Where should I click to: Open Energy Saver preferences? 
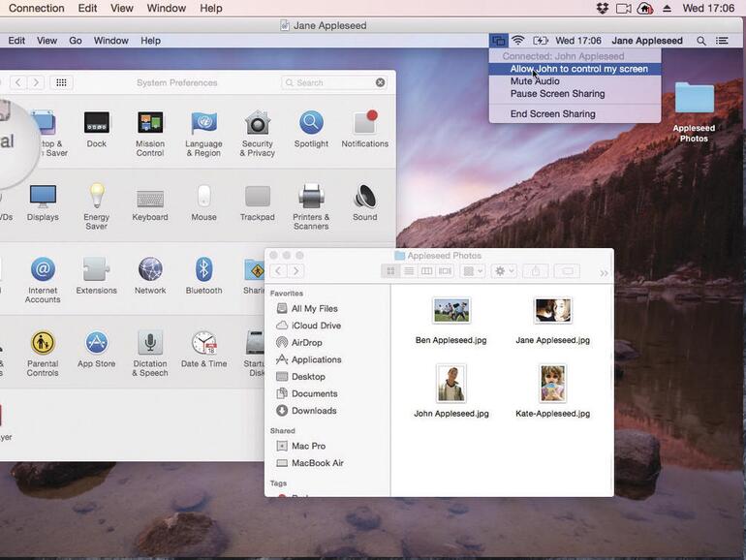coord(97,196)
